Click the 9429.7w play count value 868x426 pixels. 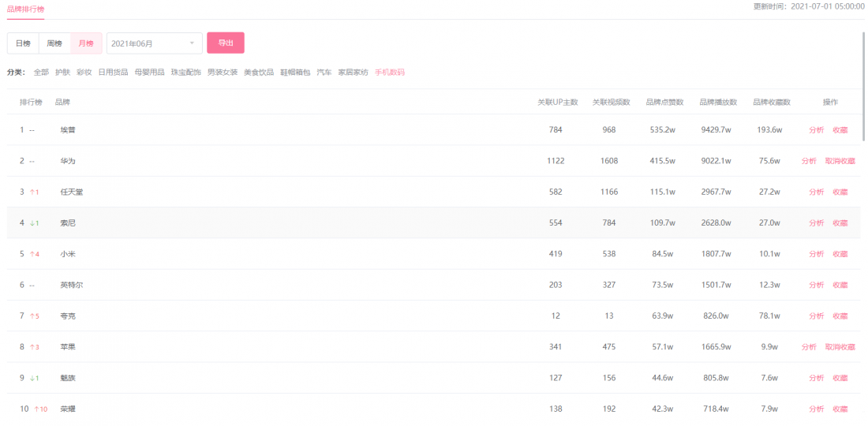coord(718,130)
